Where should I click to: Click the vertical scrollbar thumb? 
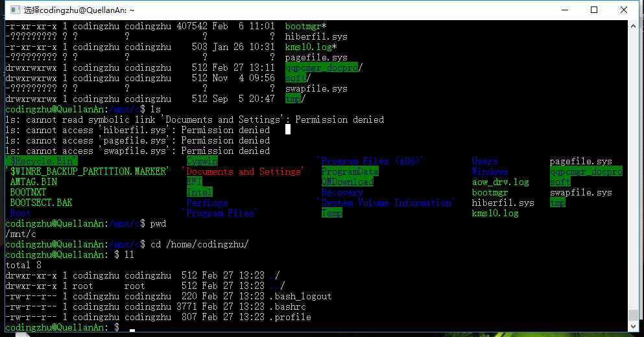tap(634, 315)
